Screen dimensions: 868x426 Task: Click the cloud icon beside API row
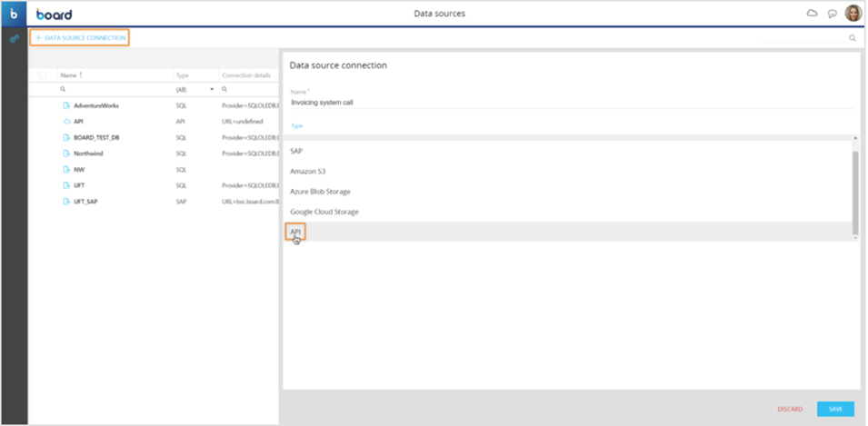(x=65, y=121)
